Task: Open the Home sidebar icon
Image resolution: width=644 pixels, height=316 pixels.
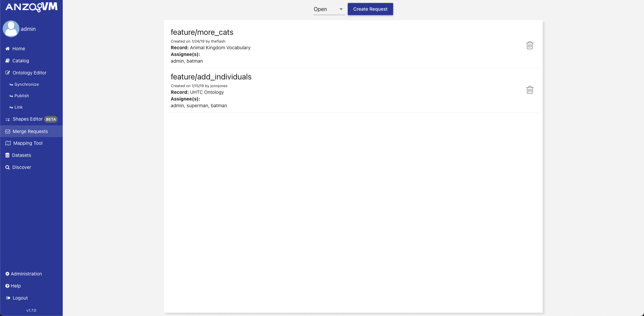Action: [x=7, y=49]
